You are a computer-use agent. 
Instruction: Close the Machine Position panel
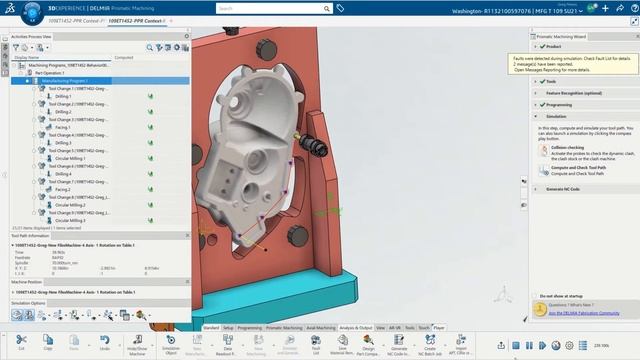click(187, 282)
